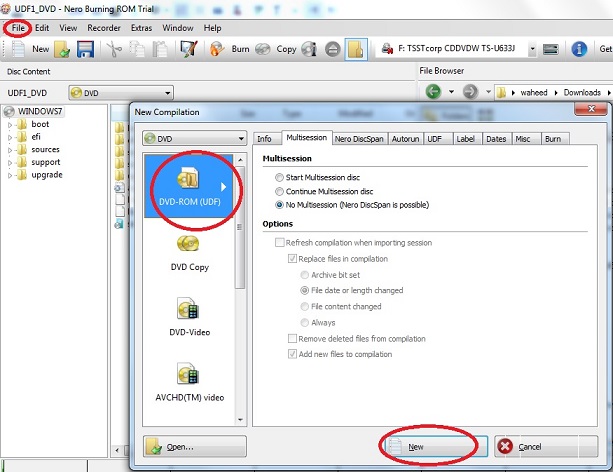Click the Open... button
Image resolution: width=613 pixels, height=472 pixels.
coord(195,446)
